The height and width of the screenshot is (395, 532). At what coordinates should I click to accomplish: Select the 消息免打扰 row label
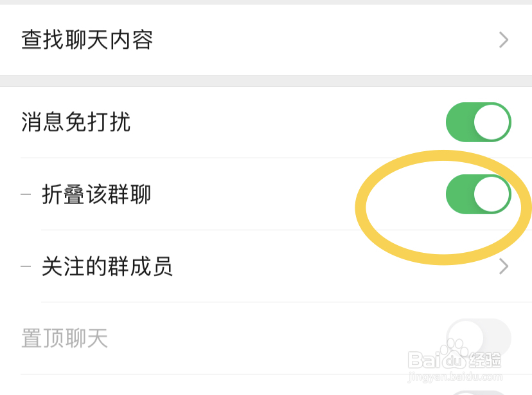(x=75, y=122)
